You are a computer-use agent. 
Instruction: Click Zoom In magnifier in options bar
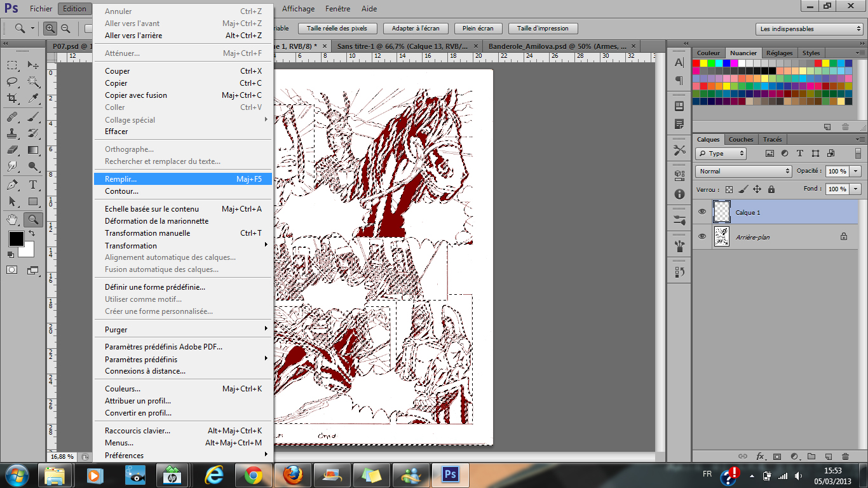50,29
